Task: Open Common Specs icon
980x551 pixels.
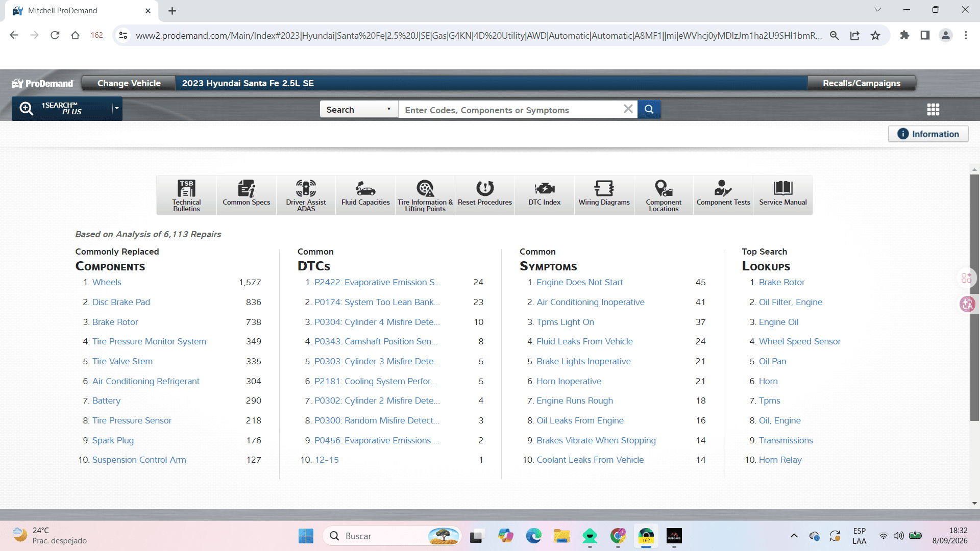Action: (246, 195)
